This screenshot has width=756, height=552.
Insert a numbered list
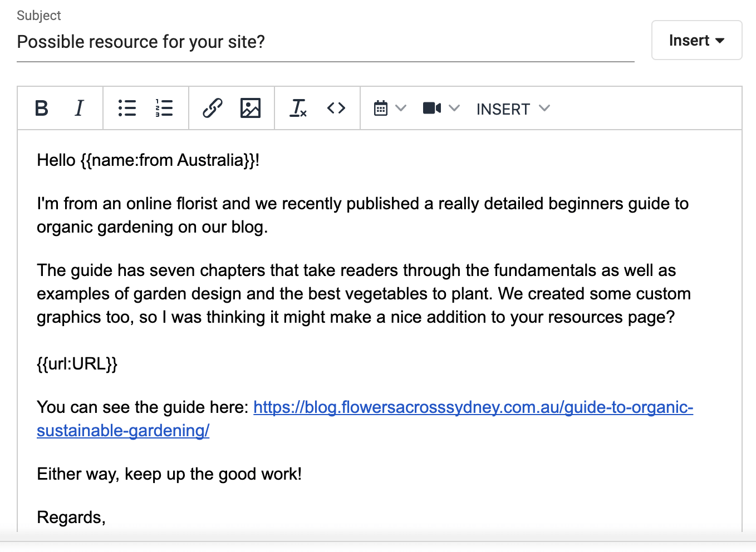(x=164, y=108)
